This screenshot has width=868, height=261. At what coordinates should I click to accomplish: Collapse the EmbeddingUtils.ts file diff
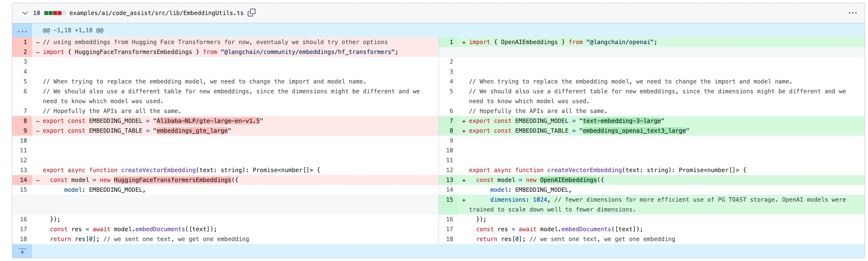click(25, 13)
